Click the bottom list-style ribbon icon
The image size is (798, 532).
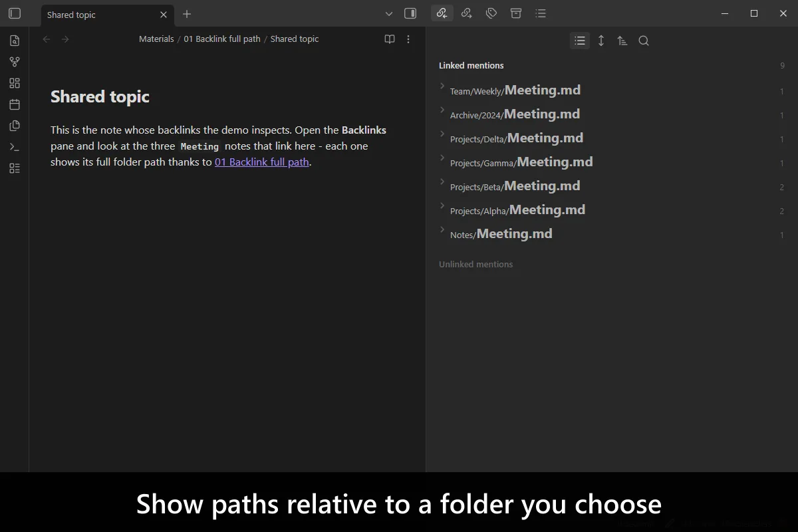point(15,168)
